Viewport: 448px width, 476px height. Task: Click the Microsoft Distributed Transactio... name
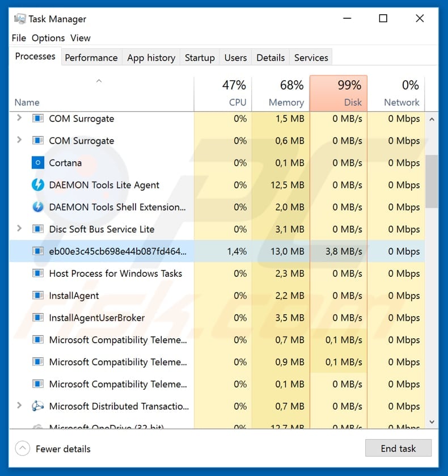tap(119, 406)
